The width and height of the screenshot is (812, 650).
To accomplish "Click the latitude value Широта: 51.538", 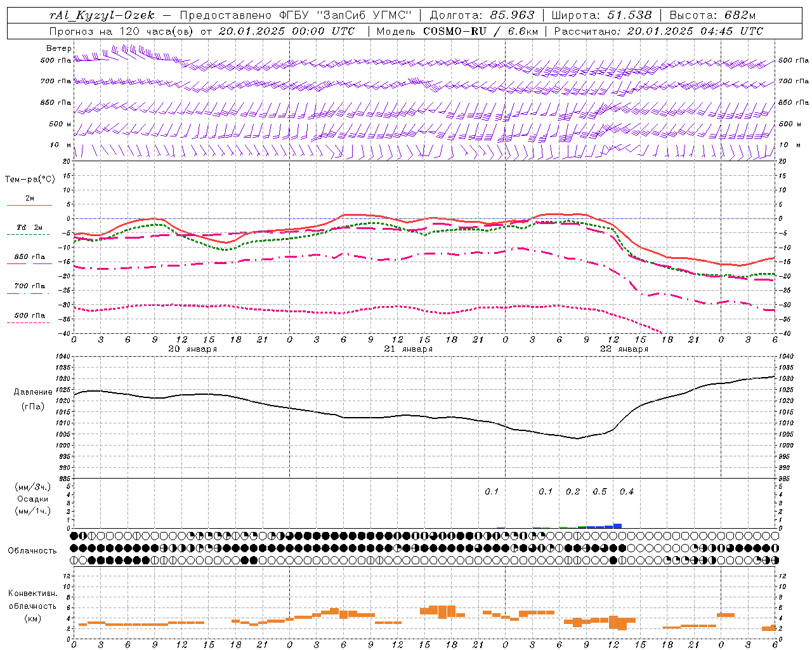I will [x=601, y=15].
